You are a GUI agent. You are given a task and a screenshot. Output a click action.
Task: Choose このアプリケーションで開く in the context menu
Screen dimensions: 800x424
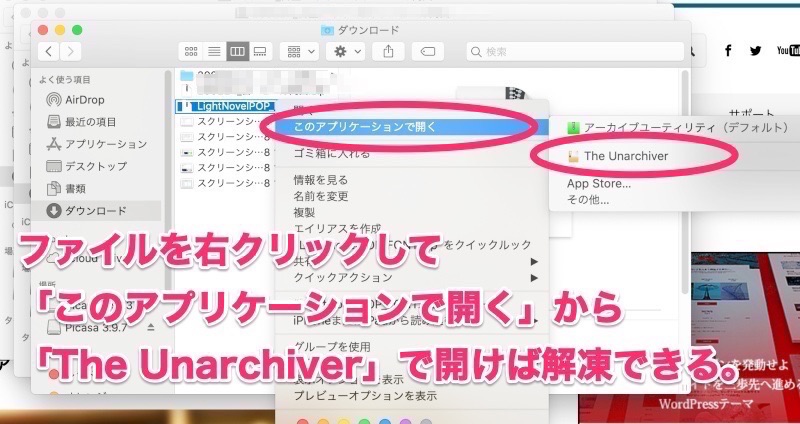[x=412, y=127]
